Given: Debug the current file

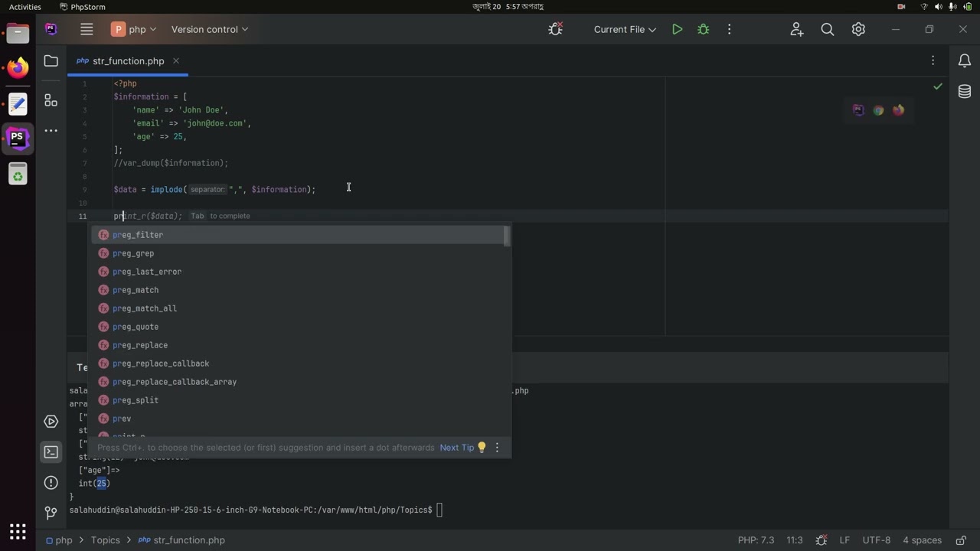Looking at the screenshot, I should pos(703,29).
